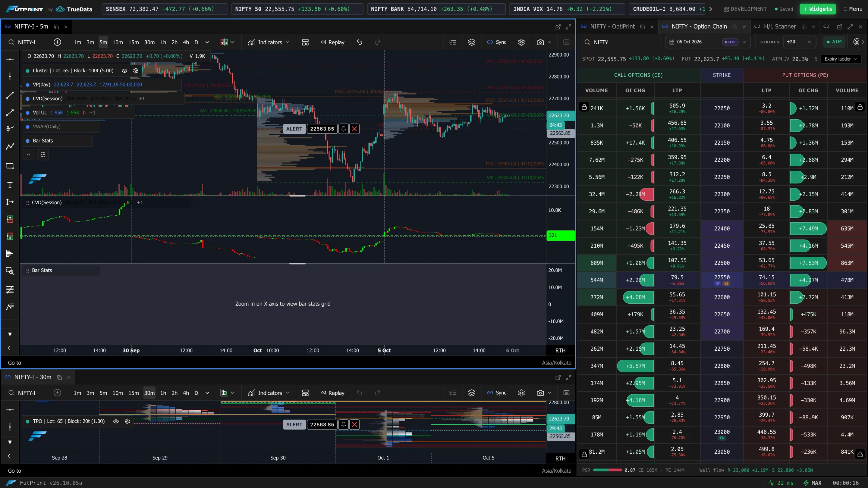
Task: Open the Expiry ladder dropdown
Action: 841,59
